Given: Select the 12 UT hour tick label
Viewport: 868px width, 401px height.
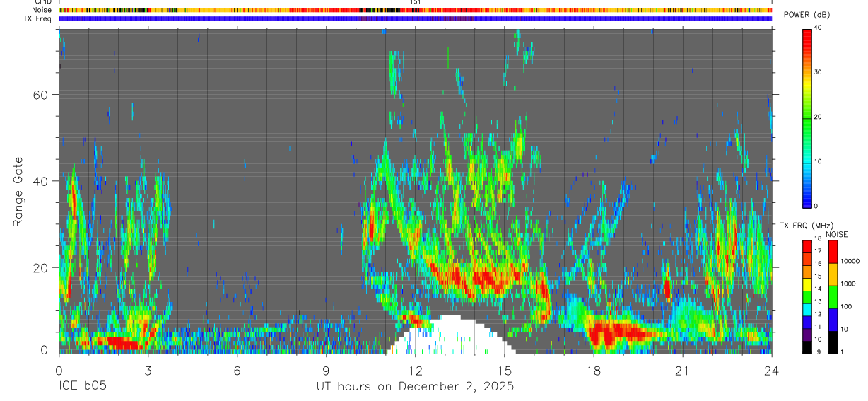Looking at the screenshot, I should (416, 370).
